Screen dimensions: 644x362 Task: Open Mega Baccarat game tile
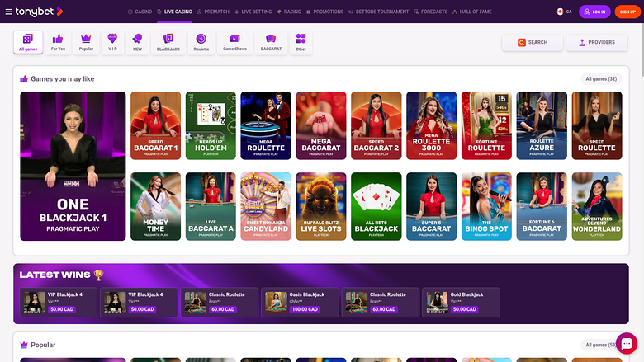tap(321, 125)
